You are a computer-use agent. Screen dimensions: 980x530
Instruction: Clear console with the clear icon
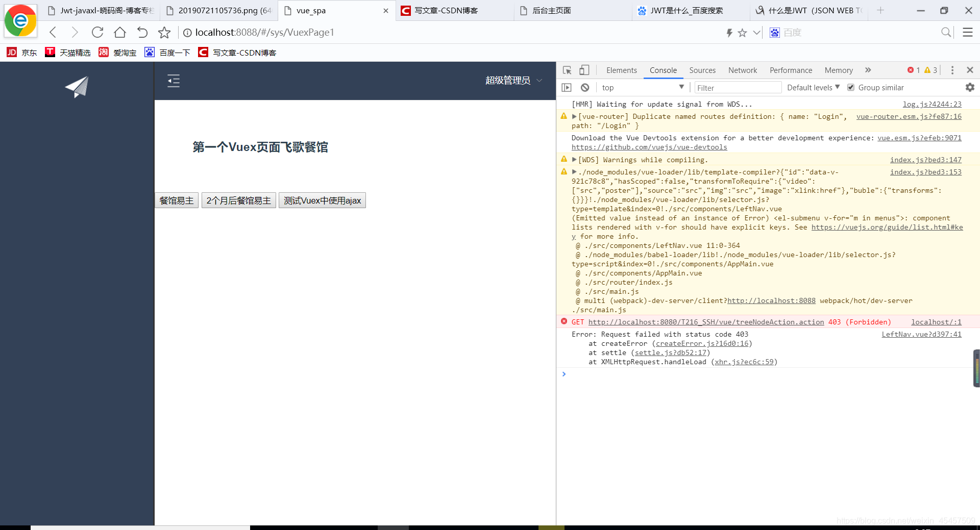(585, 88)
